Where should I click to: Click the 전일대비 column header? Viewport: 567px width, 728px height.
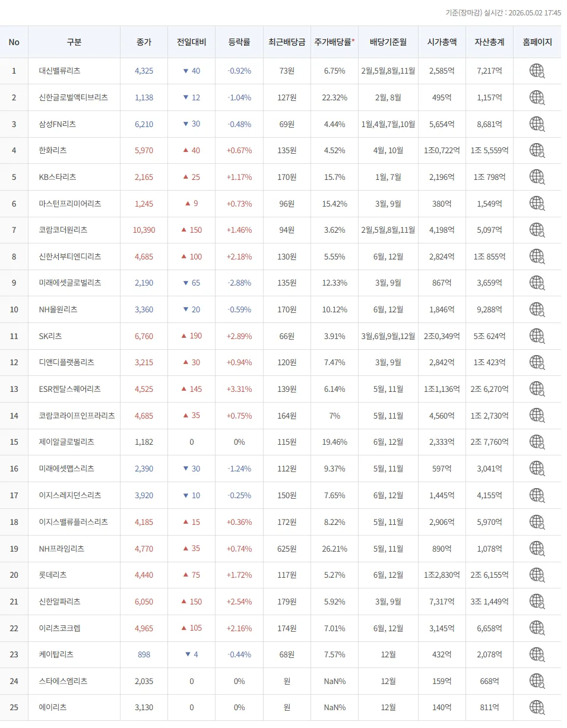tap(191, 42)
